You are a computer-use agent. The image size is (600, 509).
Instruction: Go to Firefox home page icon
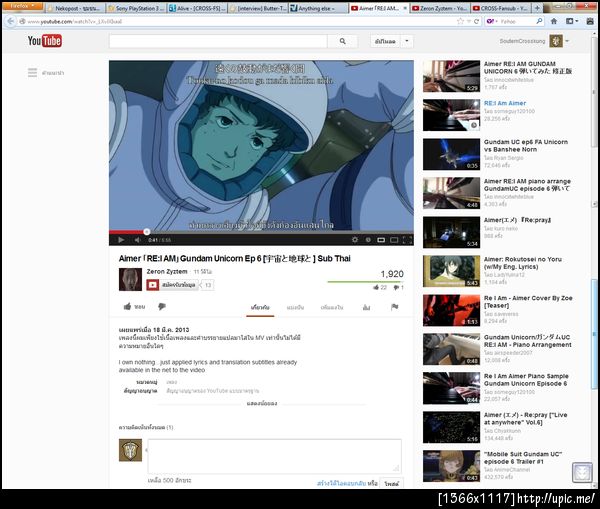pos(553,21)
